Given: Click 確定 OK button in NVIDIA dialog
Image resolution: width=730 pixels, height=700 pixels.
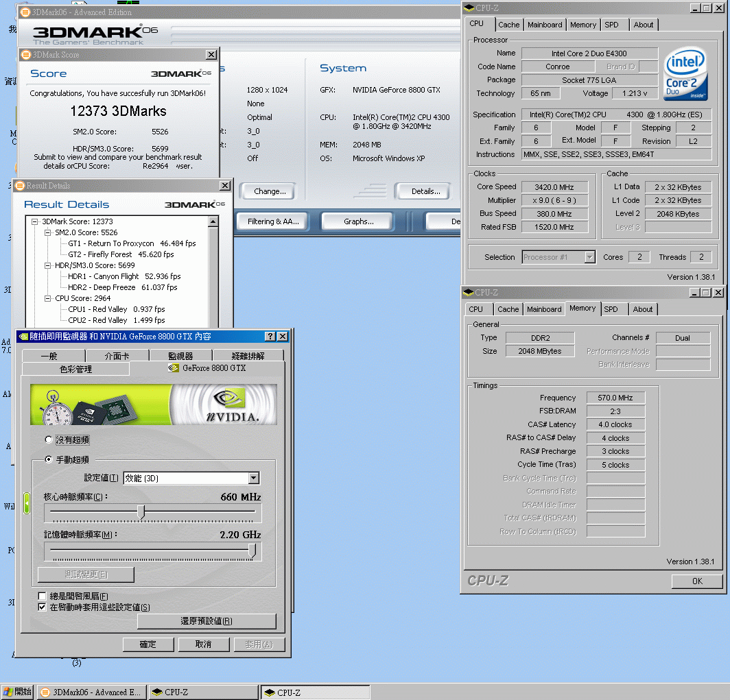Looking at the screenshot, I should pyautogui.click(x=148, y=644).
